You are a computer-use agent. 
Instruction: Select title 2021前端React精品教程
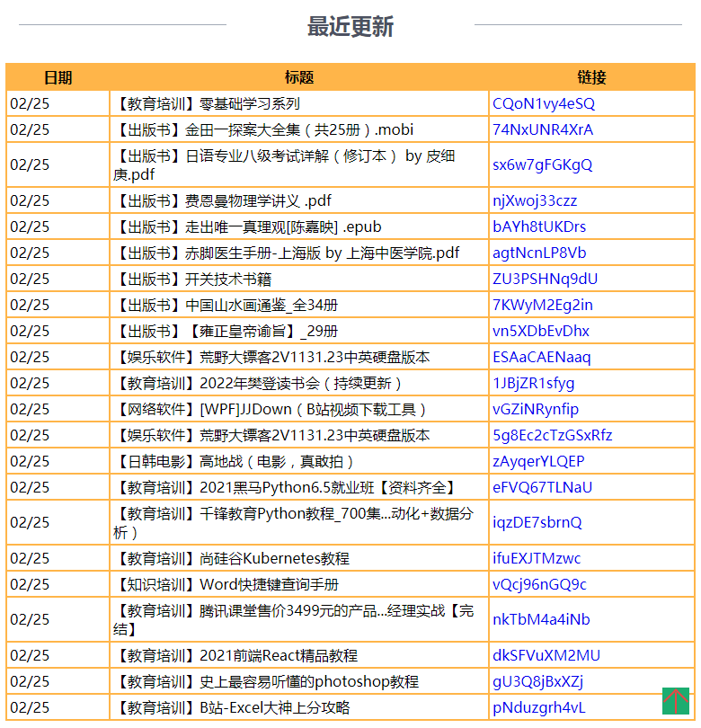235,655
